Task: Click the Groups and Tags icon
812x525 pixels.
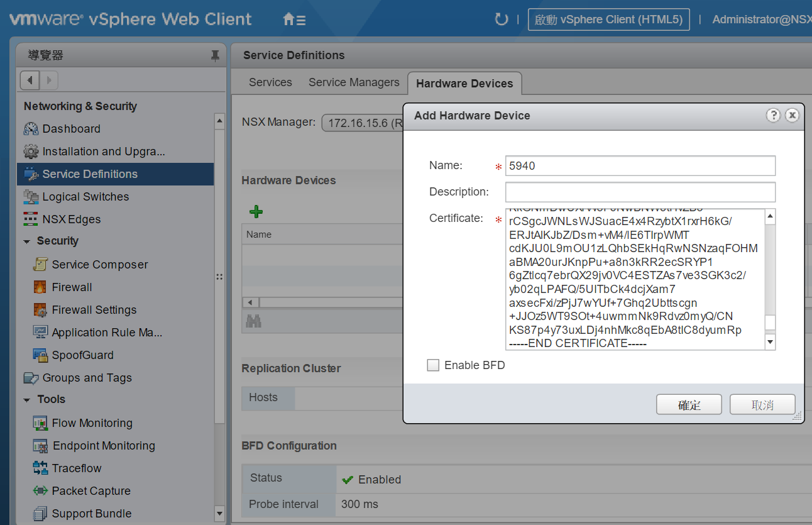Action: pos(31,378)
